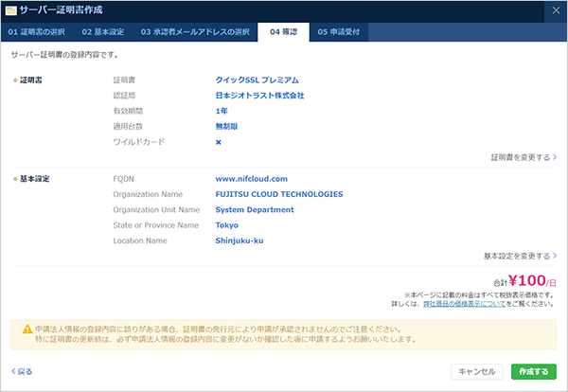Click the FQDN value www.nifcloud.com
Screen dimensions: 568x392
point(252,179)
